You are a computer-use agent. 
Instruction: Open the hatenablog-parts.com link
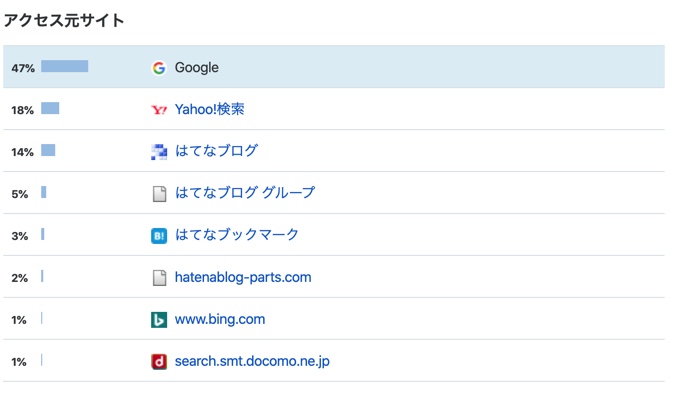tap(243, 277)
